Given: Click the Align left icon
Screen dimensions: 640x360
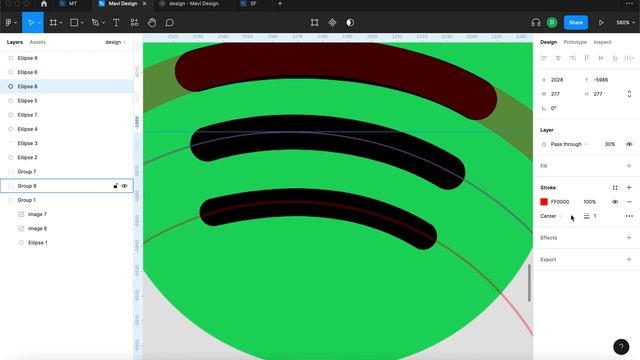Looking at the screenshot, I should click(544, 58).
